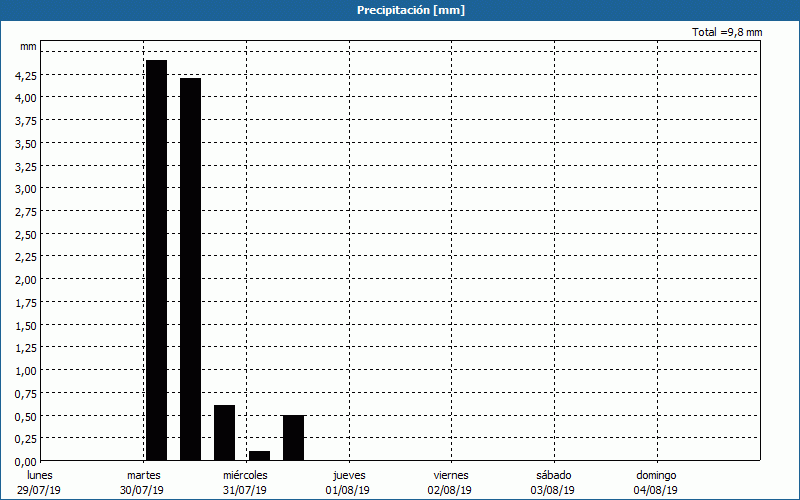Click the 'jueves' day label
The width and height of the screenshot is (800, 500).
349,475
